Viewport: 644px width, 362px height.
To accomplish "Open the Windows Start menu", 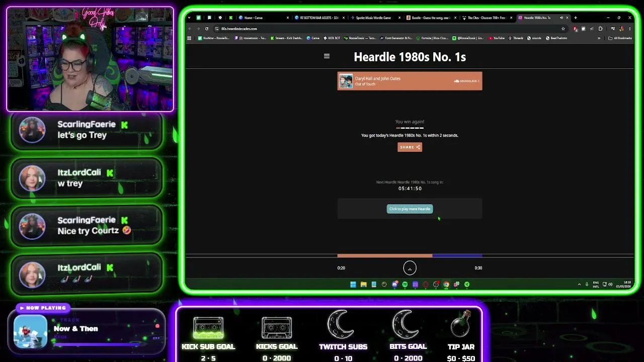I will 353,285.
